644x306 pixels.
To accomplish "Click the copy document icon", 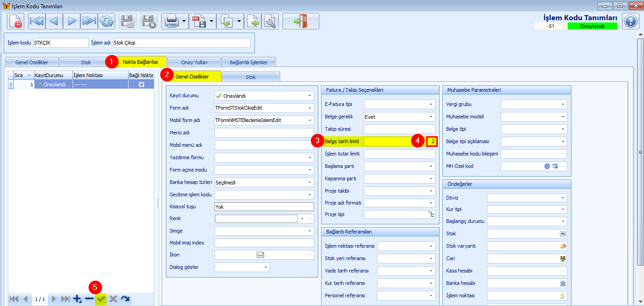I will [226, 22].
